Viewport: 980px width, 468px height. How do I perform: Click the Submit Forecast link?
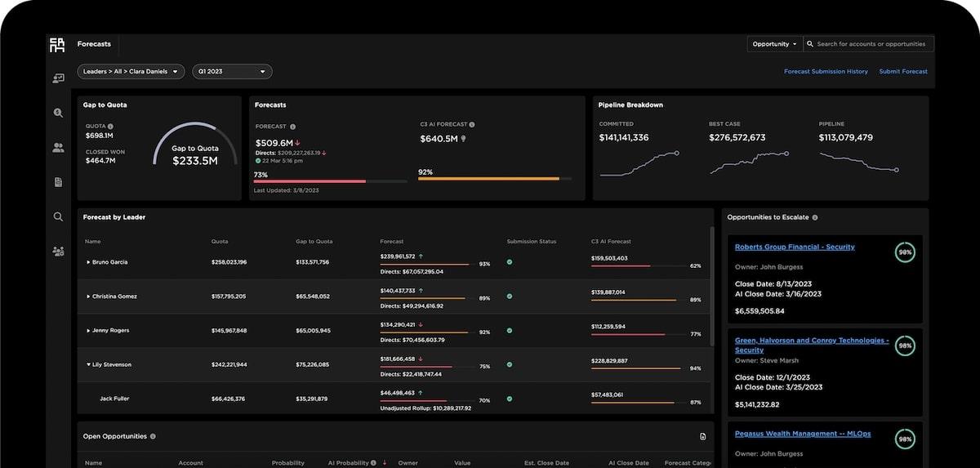point(902,72)
